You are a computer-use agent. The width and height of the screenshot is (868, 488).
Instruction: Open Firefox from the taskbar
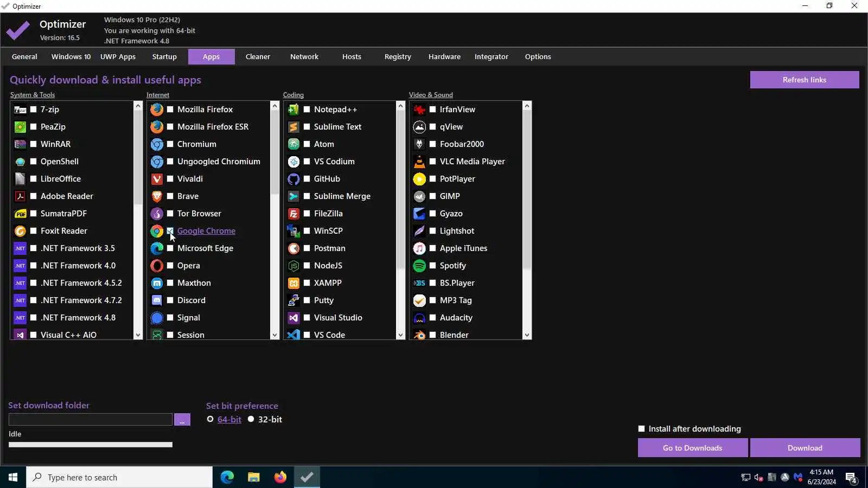pyautogui.click(x=280, y=477)
